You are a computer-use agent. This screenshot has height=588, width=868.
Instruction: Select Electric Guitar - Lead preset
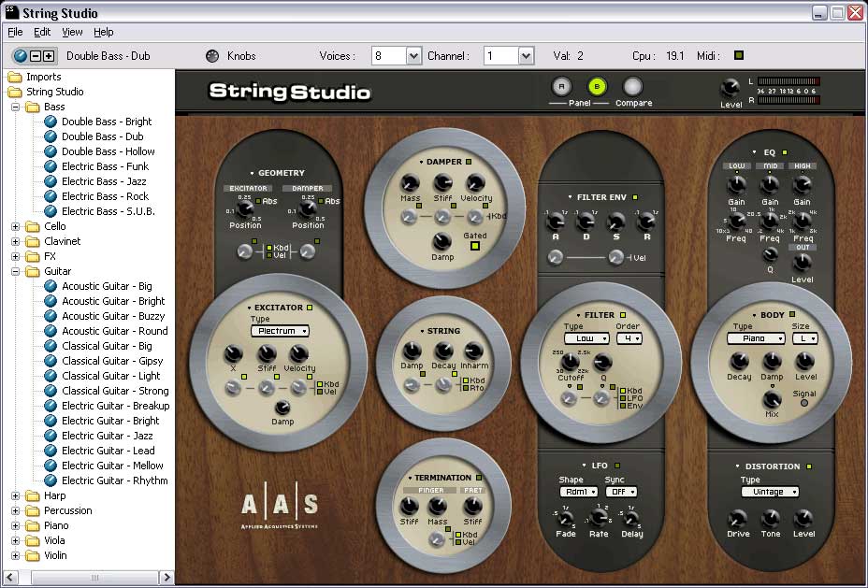tap(108, 451)
